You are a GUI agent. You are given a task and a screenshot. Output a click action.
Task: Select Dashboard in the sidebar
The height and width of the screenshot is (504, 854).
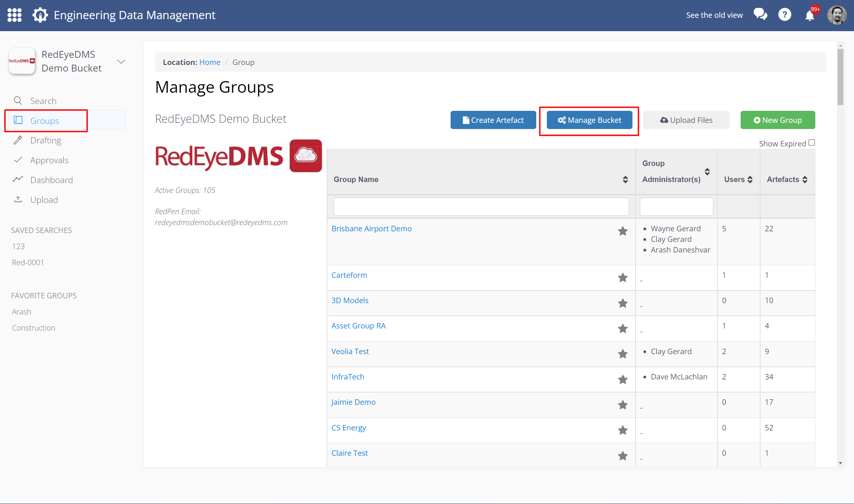click(x=51, y=180)
